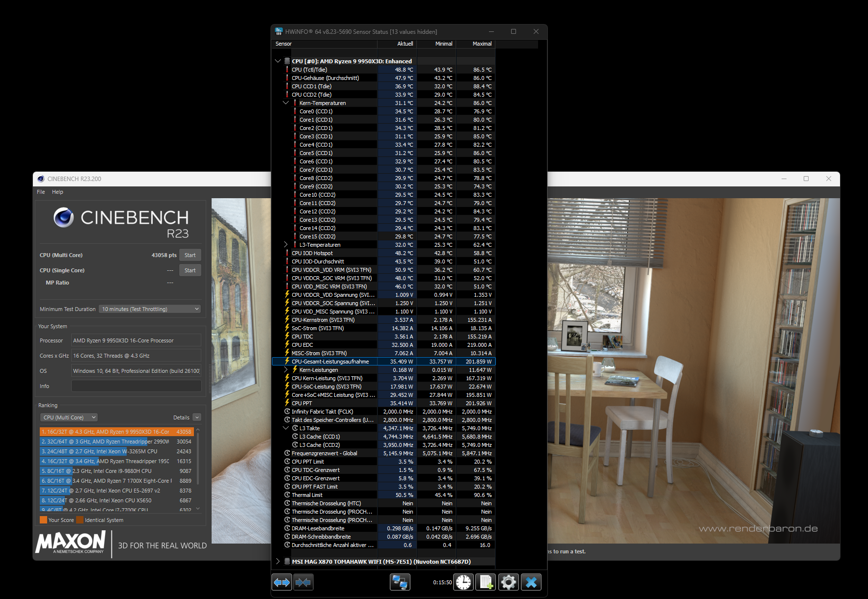Collapse the L3 Takte node
The width and height of the screenshot is (868, 599).
[x=286, y=428]
